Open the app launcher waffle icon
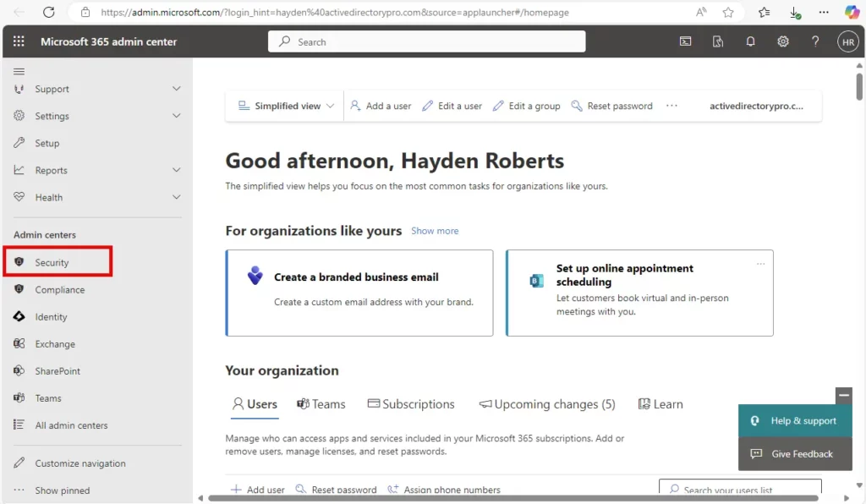Viewport: 866px width, 504px height. point(19,41)
